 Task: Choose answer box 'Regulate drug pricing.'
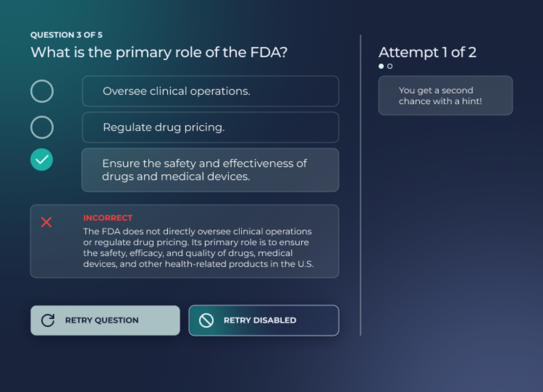211,127
